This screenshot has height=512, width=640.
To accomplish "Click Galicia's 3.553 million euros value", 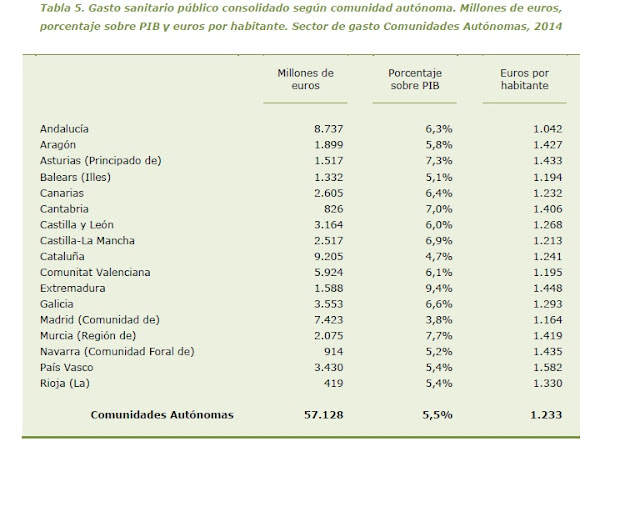I will (x=329, y=304).
